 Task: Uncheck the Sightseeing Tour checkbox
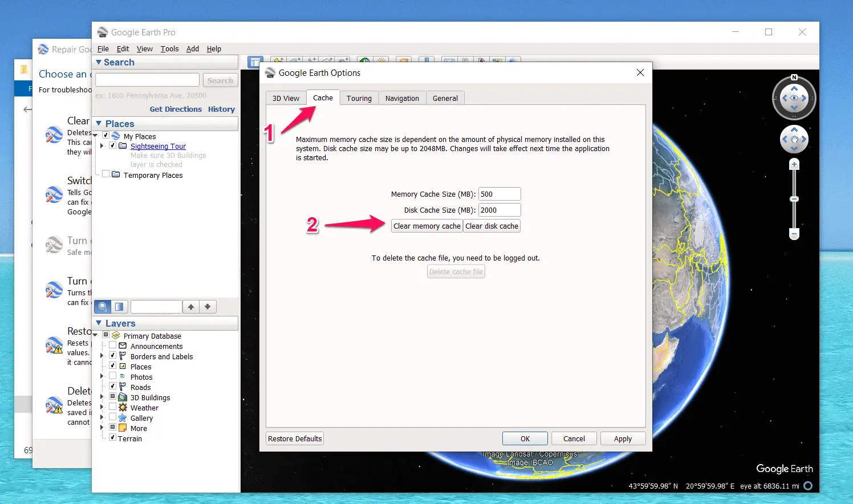pos(112,145)
